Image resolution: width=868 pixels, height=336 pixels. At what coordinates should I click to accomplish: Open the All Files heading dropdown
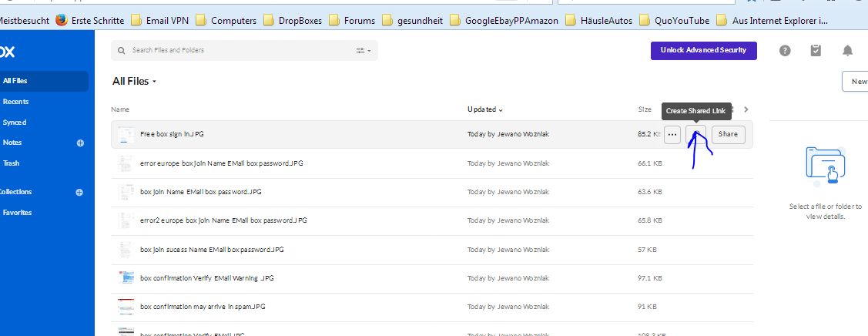[134, 82]
